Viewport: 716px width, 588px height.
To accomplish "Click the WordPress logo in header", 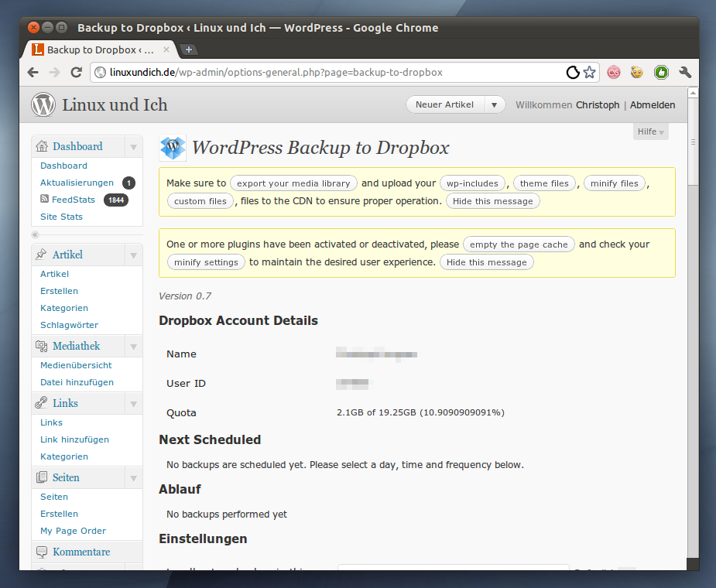I will (x=43, y=104).
